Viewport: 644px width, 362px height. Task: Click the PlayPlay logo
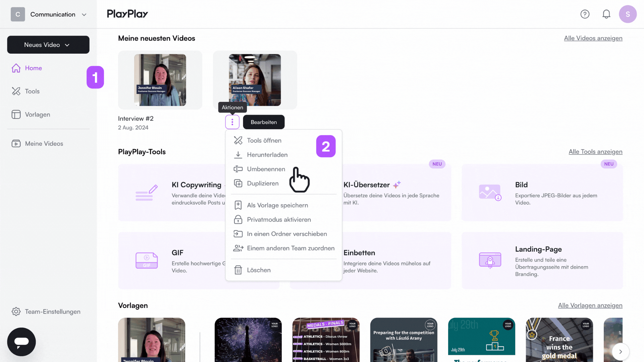coord(127,14)
